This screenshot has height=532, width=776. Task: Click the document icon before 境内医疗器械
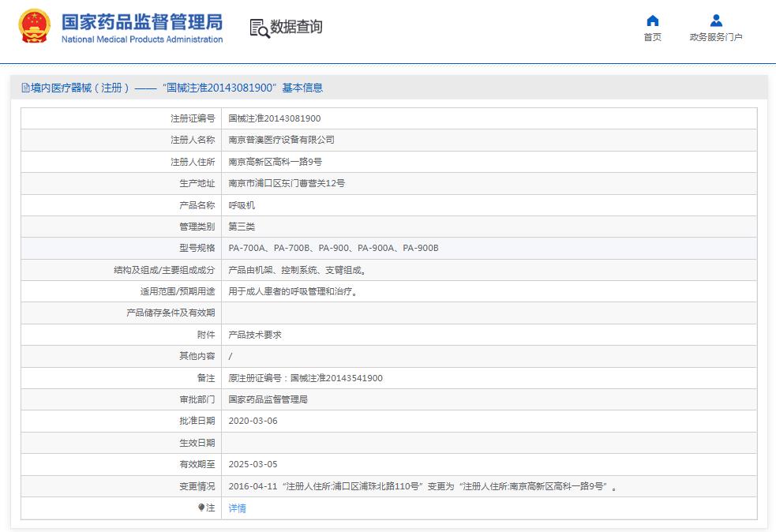25,88
